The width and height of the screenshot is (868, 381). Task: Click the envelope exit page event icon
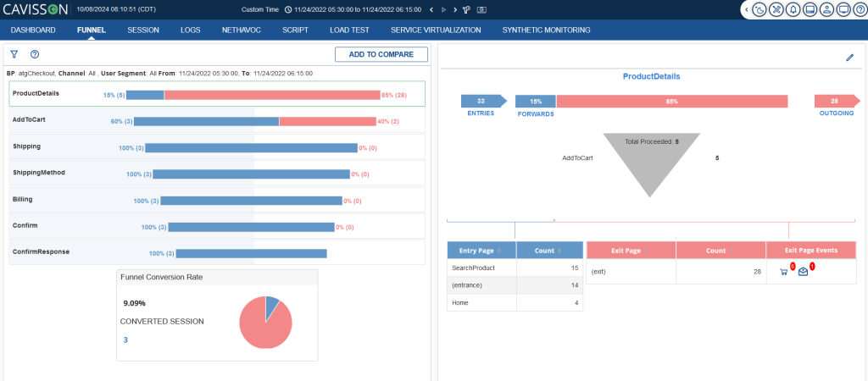pos(803,272)
